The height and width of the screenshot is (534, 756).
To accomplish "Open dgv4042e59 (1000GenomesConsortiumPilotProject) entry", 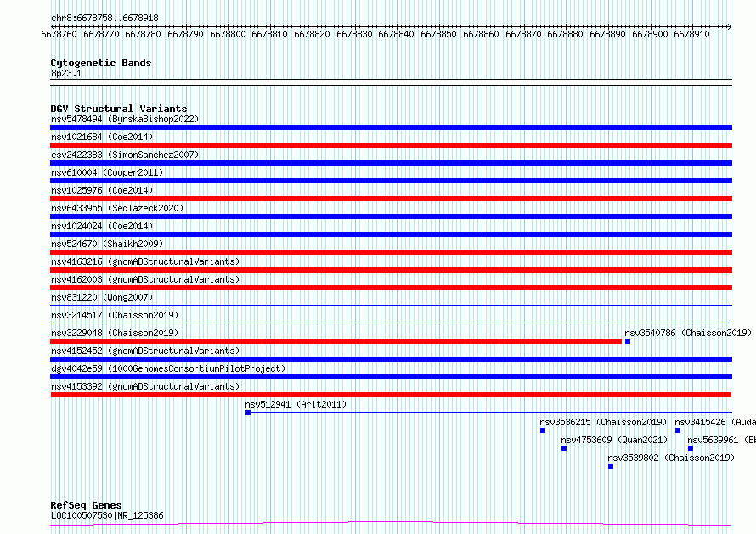I will pos(168,368).
